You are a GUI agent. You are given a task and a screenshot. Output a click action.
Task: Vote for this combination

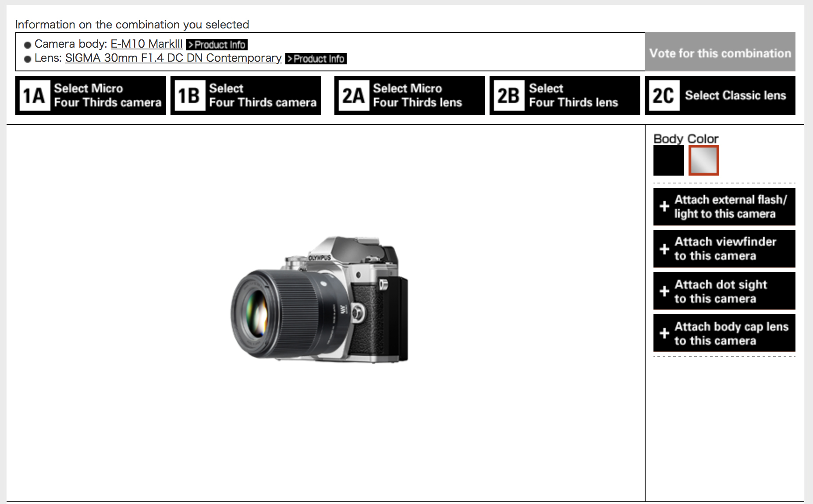point(720,52)
